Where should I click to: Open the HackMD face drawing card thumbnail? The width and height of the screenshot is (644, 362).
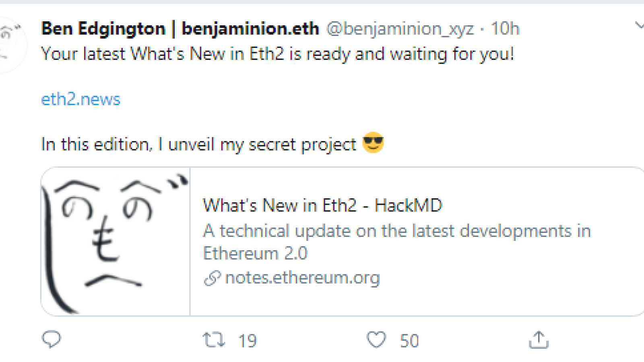(x=116, y=241)
